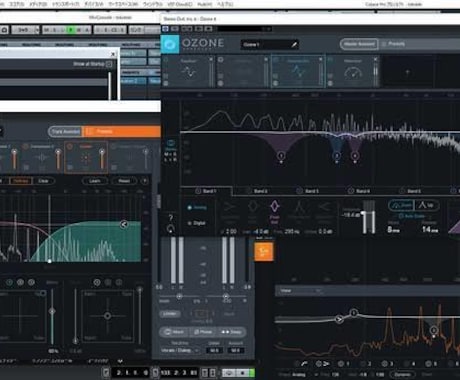Click the Release 14 ms value
Screen dimensions: 460x380
coord(430,229)
